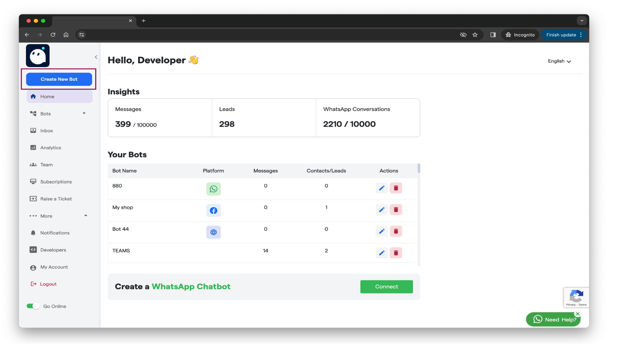Click the Messages insight card
The image size is (629, 364).
[160, 118]
